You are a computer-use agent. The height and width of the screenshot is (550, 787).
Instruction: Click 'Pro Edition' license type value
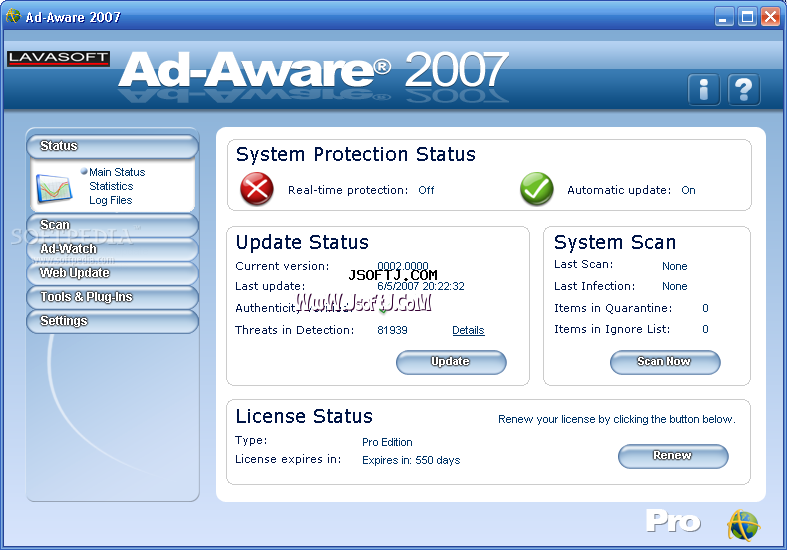pyautogui.click(x=387, y=442)
